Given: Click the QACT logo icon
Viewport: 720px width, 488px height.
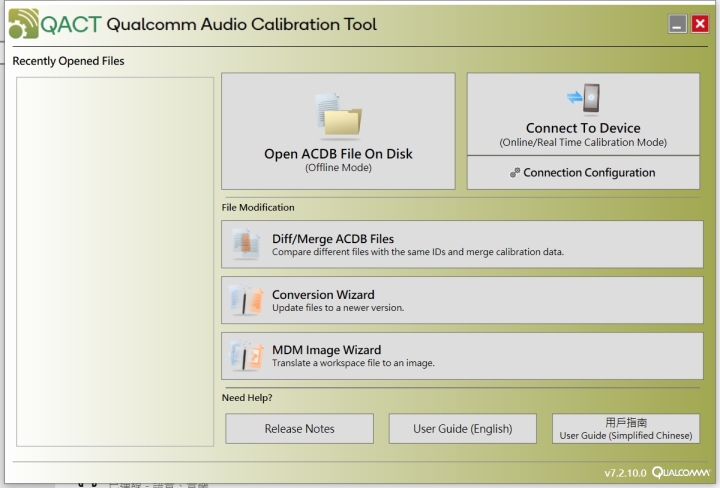Looking at the screenshot, I should click(x=23, y=23).
